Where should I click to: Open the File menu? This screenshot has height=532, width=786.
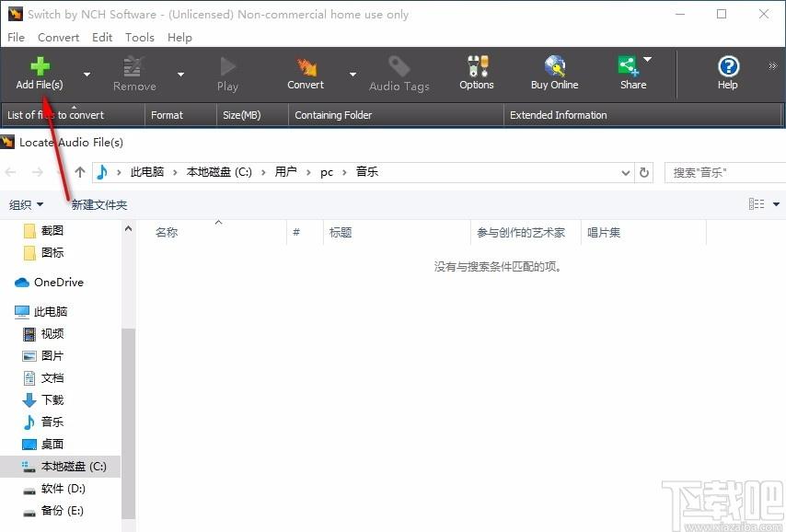(16, 38)
